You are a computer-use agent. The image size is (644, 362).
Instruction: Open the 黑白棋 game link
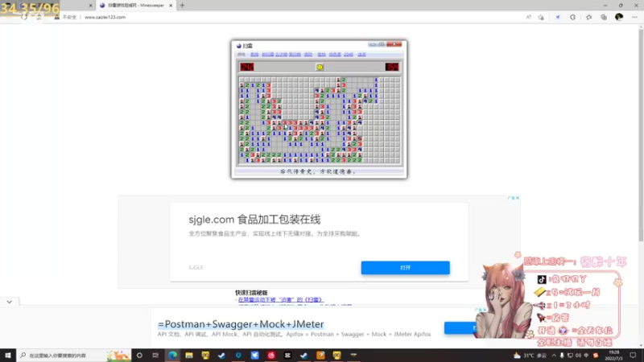295,54
